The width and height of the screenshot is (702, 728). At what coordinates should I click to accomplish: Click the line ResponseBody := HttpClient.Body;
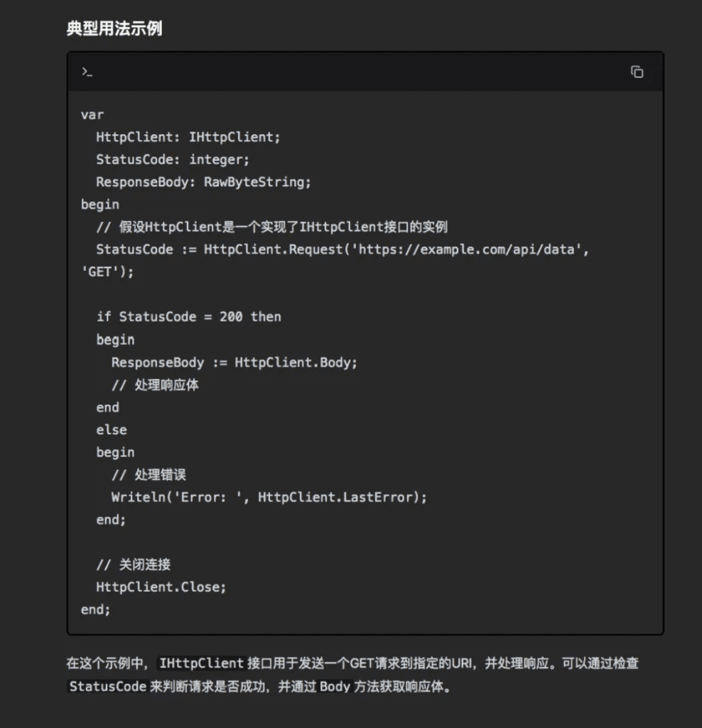click(x=234, y=362)
